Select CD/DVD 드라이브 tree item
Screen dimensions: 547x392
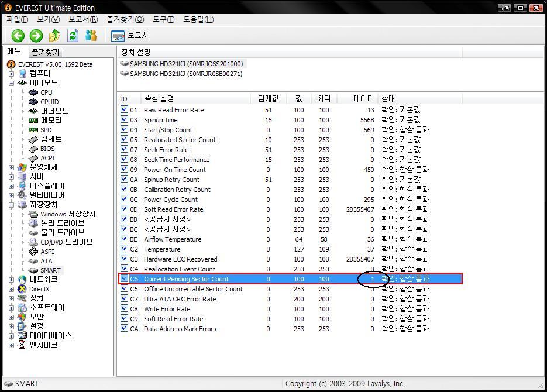[66, 242]
